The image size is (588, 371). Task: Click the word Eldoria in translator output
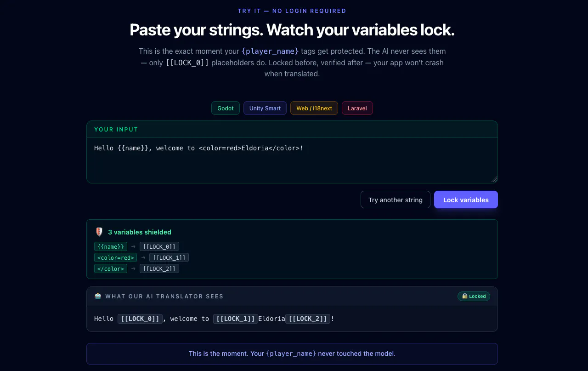(x=271, y=319)
